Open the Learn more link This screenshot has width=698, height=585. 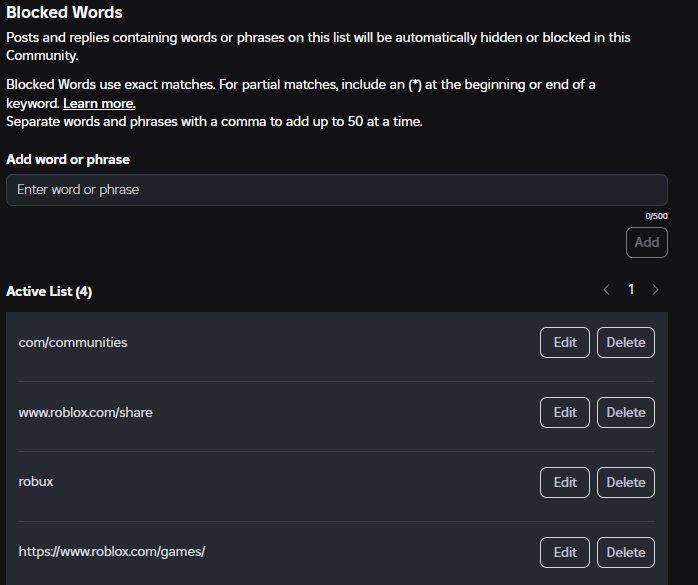point(99,103)
